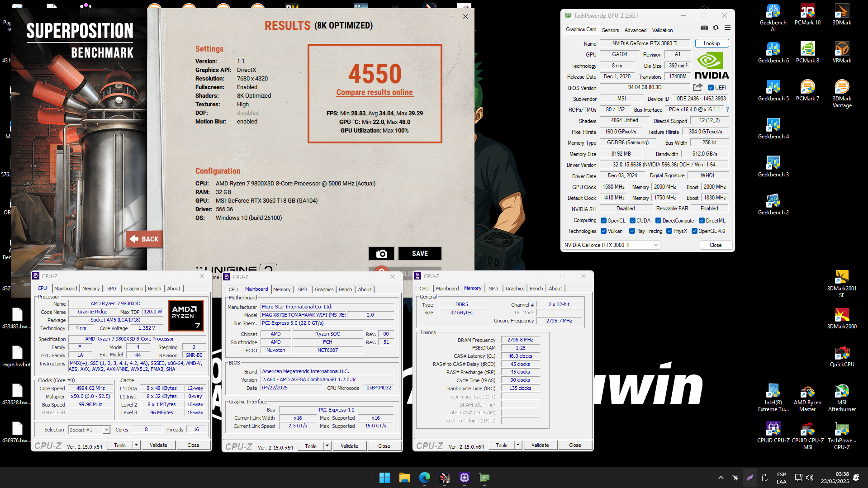868x488 pixels.
Task: Toggle DirectCompute checkbox in GPU-Z
Action: pos(659,221)
